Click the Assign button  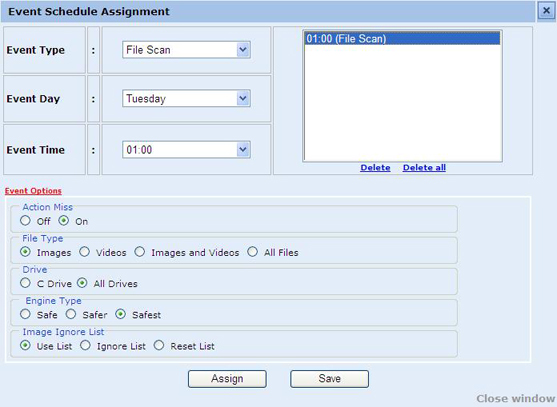227,379
